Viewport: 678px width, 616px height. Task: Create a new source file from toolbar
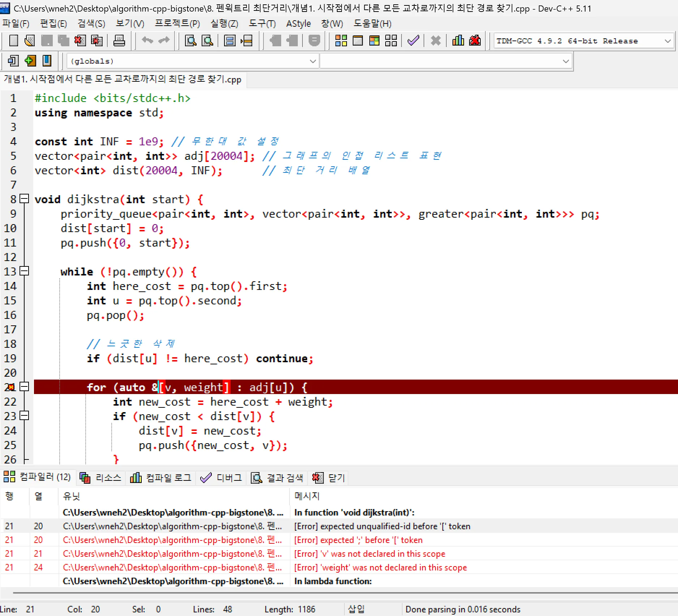click(13, 40)
